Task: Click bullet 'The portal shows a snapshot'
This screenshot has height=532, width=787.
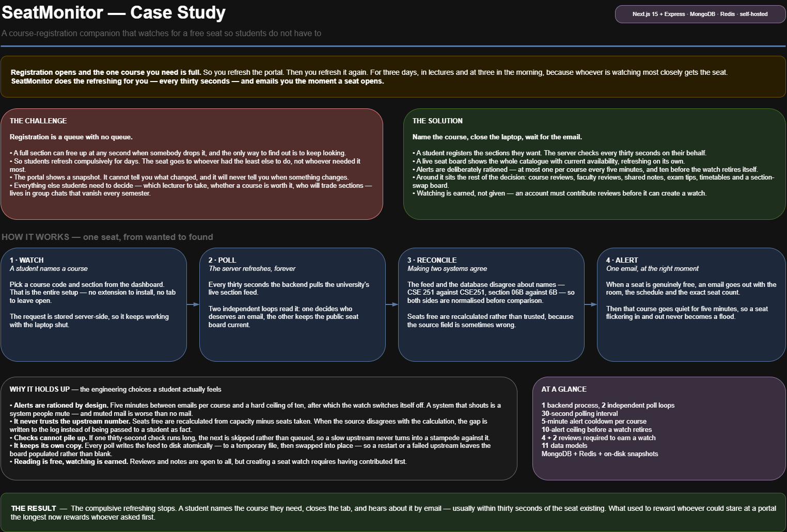Action: [x=179, y=178]
